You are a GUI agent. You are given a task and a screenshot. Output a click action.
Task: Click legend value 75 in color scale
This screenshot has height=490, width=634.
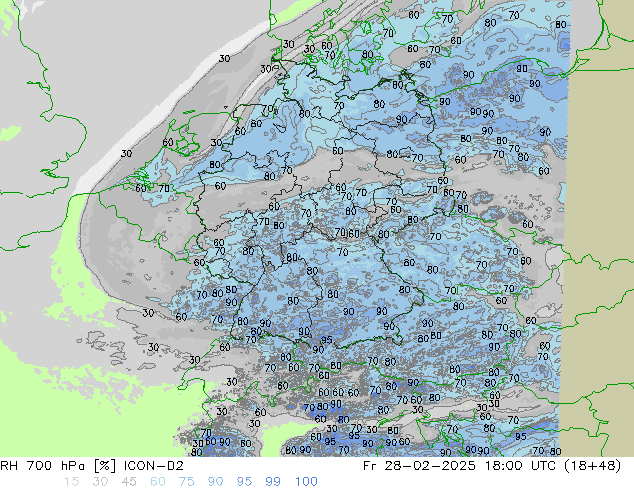186,482
